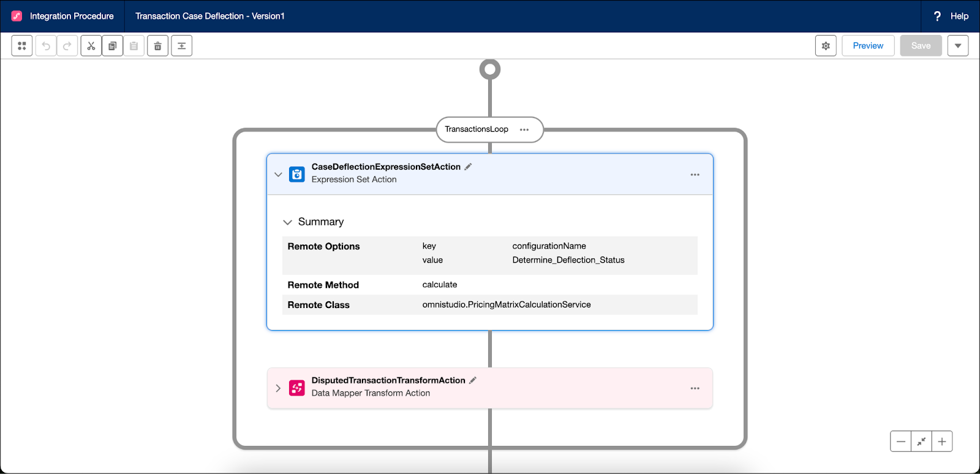Delete the element using trash icon
This screenshot has height=474, width=980.
pos(158,46)
